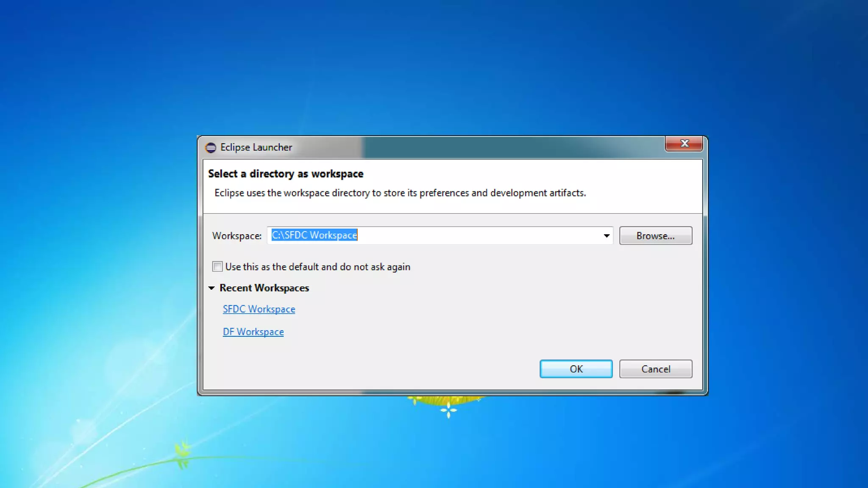Click the Eclipse Launcher title bar text
Image resolution: width=868 pixels, height=488 pixels.
tap(256, 147)
